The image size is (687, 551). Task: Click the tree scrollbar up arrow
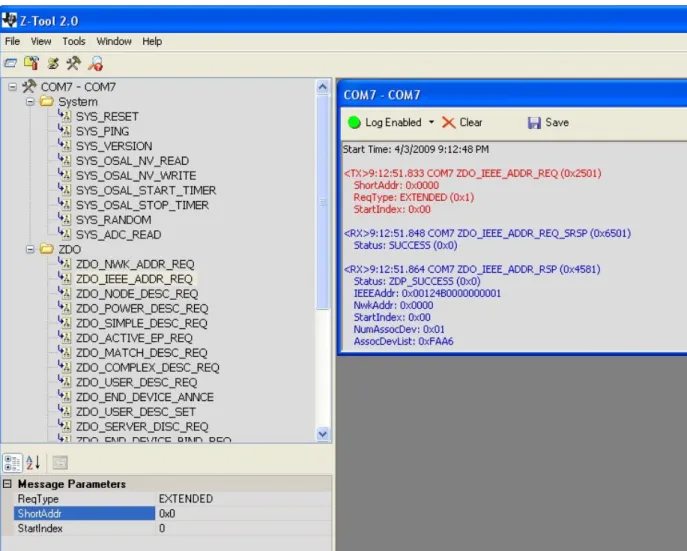tap(323, 87)
